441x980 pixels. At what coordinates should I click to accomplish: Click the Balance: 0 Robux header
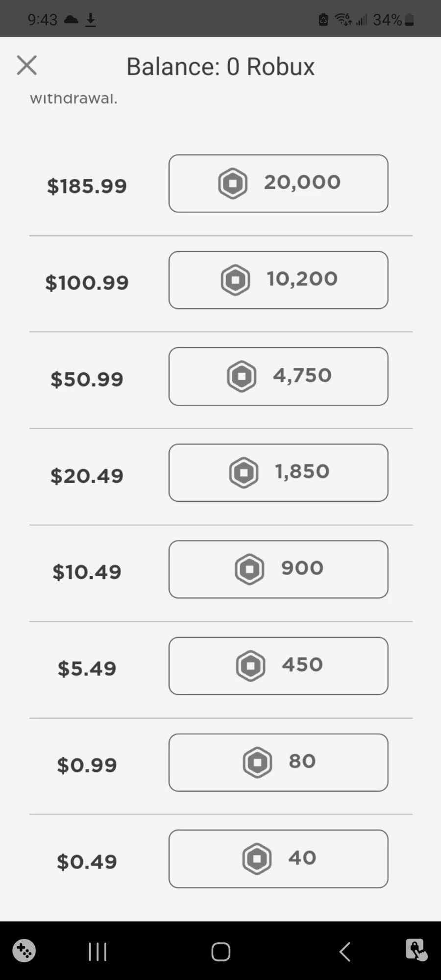[220, 66]
